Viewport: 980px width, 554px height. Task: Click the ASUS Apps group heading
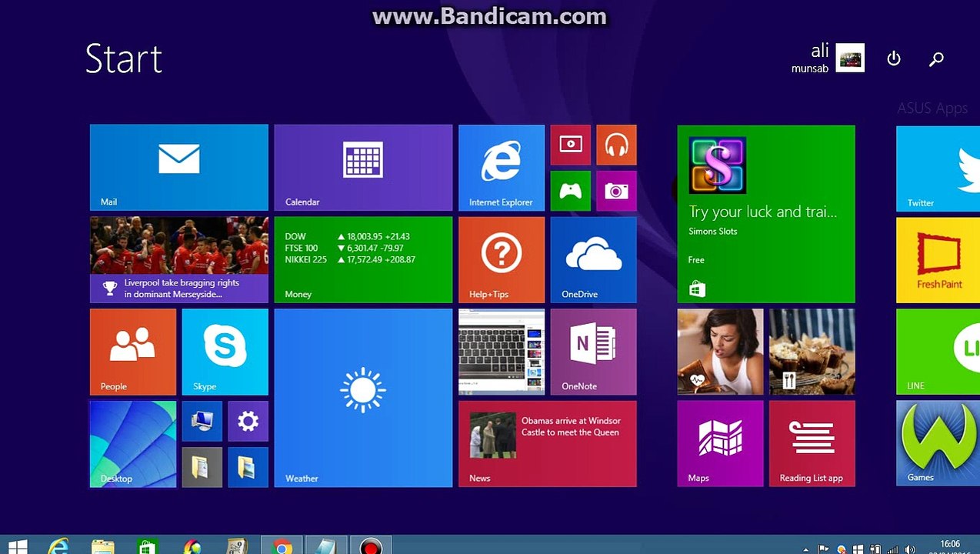[x=932, y=108]
